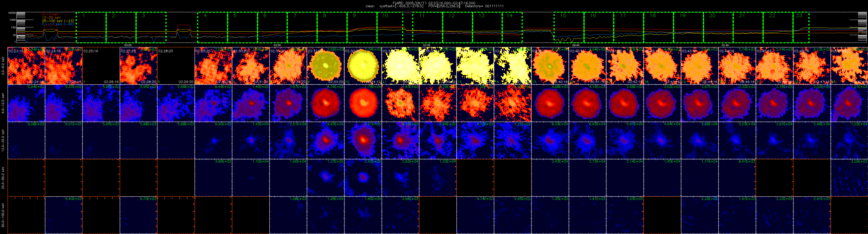868x234 pixels.
Task: Open the 3-6 keV image starting 02:23:16
Action: click(x=26, y=65)
